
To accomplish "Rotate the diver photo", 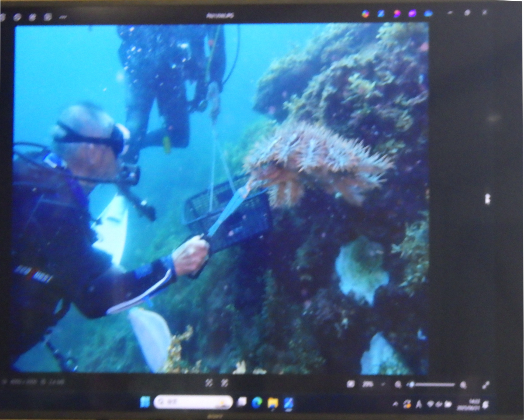I will [x=17, y=17].
